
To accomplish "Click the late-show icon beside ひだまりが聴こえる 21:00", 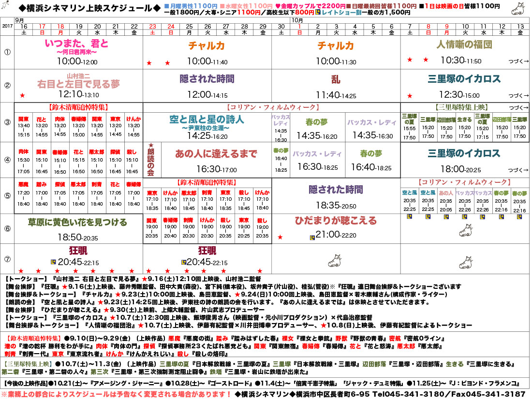I will click(312, 238).
